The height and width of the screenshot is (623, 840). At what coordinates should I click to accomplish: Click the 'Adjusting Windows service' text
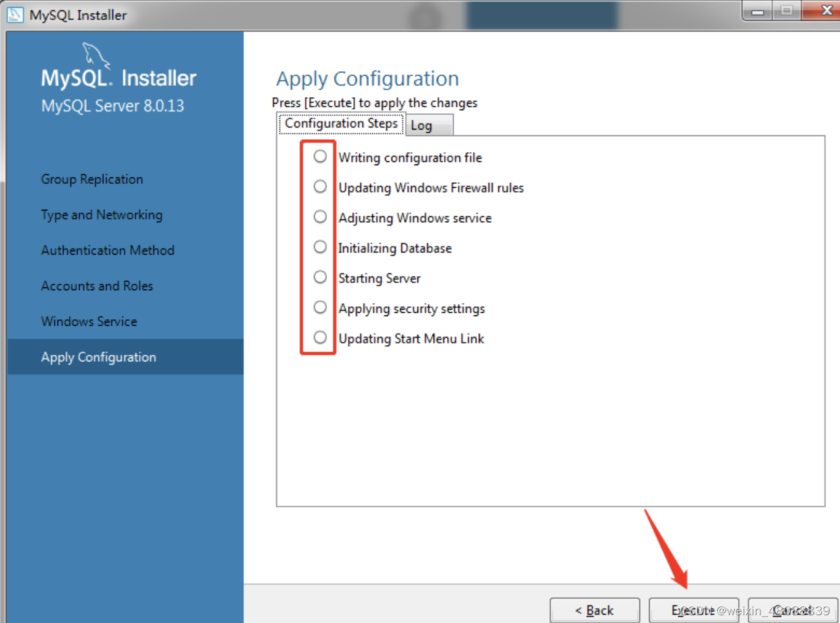coord(415,218)
